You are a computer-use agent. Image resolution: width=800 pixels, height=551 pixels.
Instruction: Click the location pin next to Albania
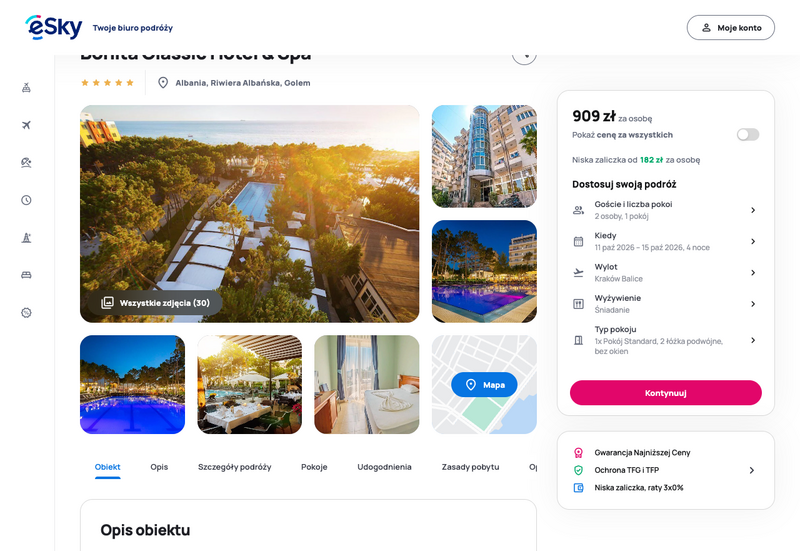[x=163, y=83]
